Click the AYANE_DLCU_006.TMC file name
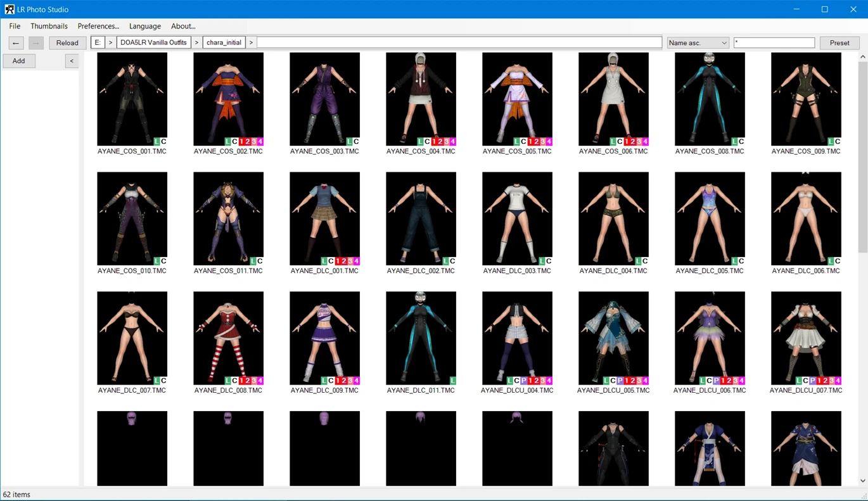 click(710, 390)
